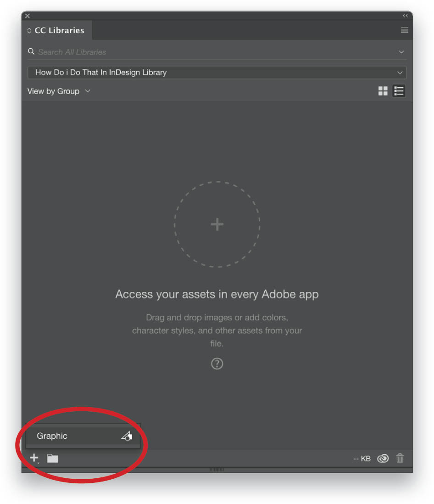
Task: Create a new group folder
Action: (x=52, y=459)
